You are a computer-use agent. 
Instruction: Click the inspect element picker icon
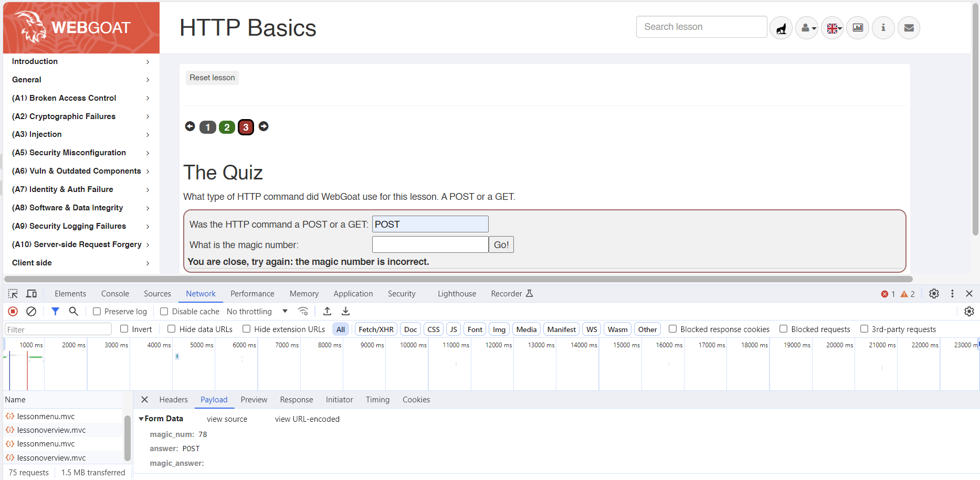(13, 294)
